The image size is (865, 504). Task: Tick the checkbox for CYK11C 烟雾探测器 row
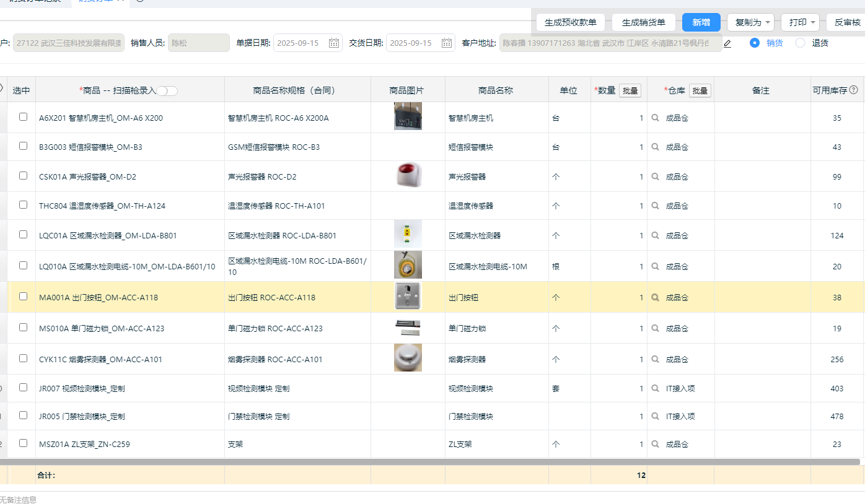click(24, 358)
